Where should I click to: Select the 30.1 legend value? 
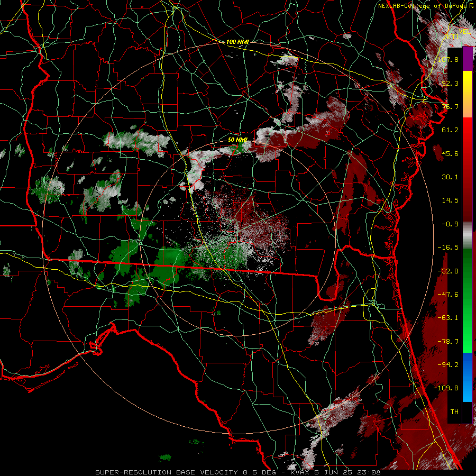click(x=450, y=177)
